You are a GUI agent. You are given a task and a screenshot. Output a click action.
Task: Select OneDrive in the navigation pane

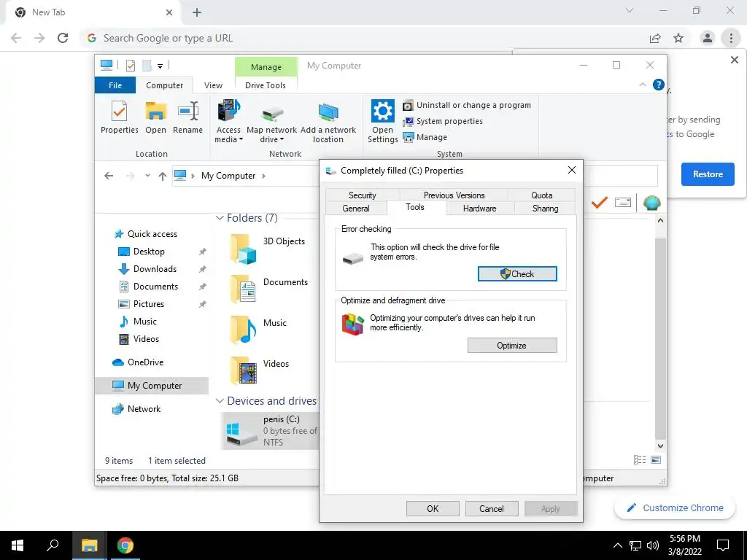pyautogui.click(x=138, y=362)
